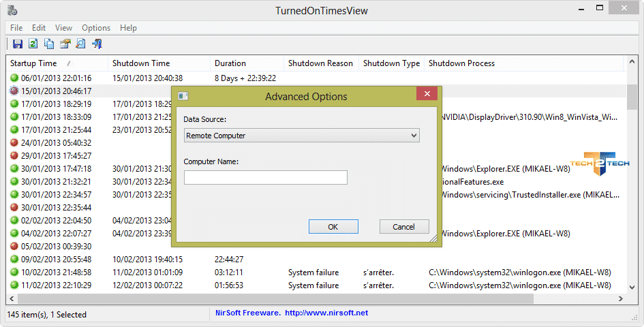Expand the Data Source dropdown
The image size is (644, 327).
[301, 136]
